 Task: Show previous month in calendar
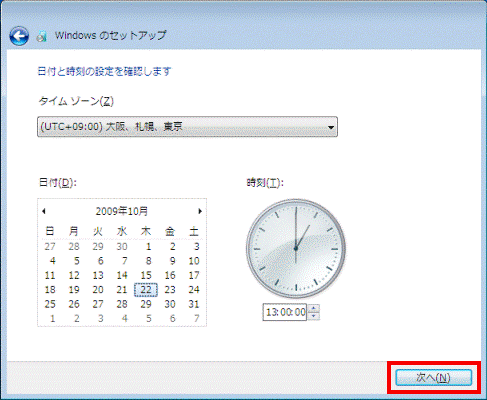[44, 211]
